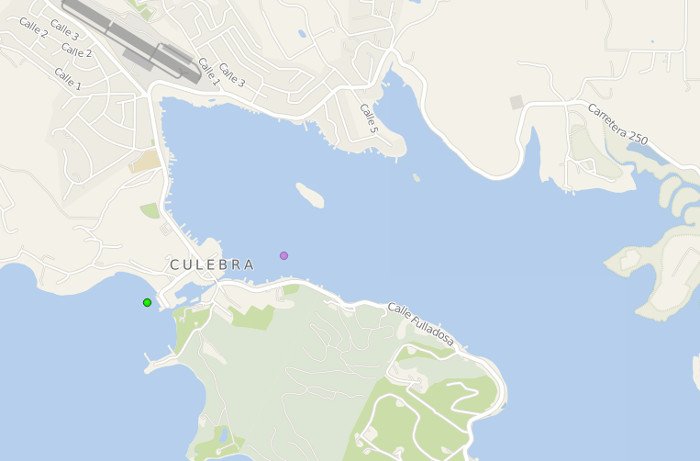Click the green rectangular field south of town

[254, 317]
